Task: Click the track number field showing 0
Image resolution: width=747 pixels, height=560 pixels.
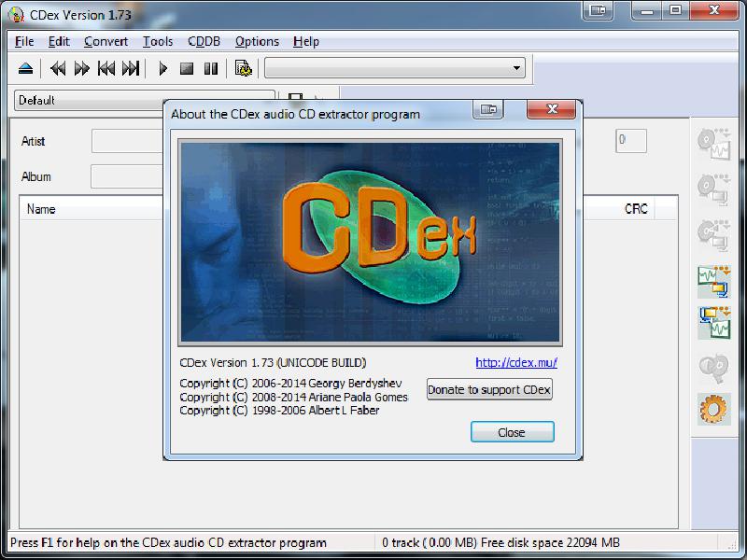Action: pyautogui.click(x=631, y=141)
